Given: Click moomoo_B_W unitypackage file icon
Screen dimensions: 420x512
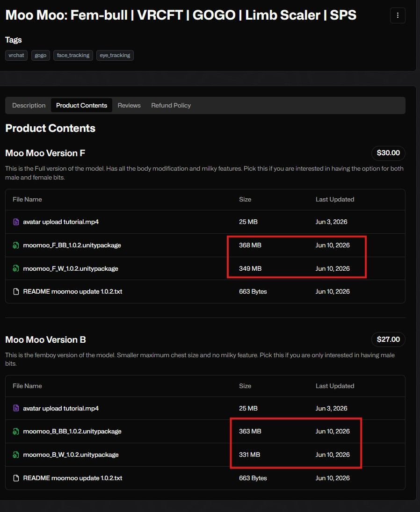Looking at the screenshot, I should [16, 454].
